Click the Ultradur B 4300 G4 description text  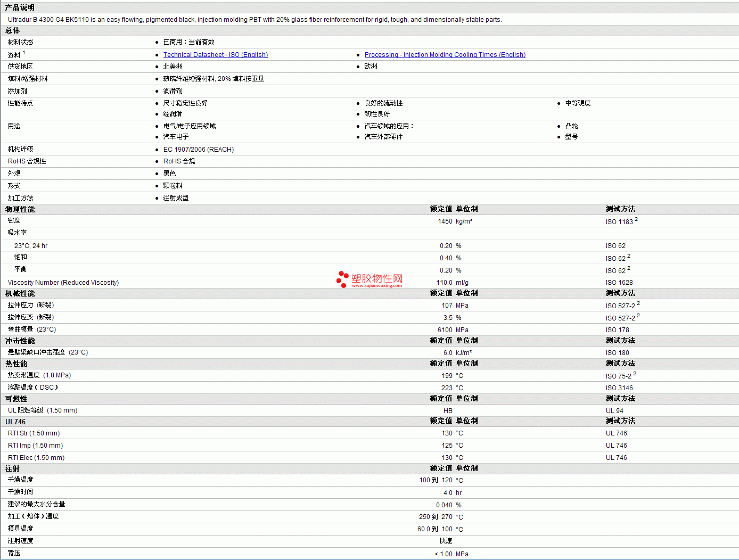(255, 20)
